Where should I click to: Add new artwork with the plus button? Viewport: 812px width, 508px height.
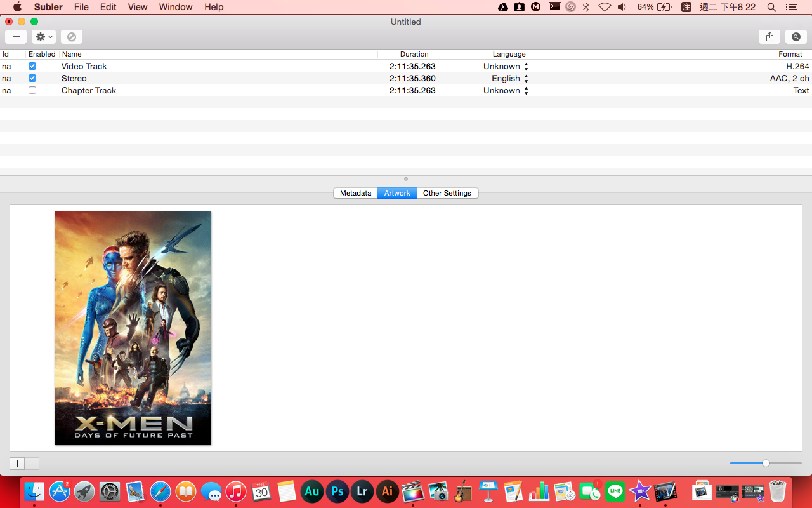(x=17, y=464)
